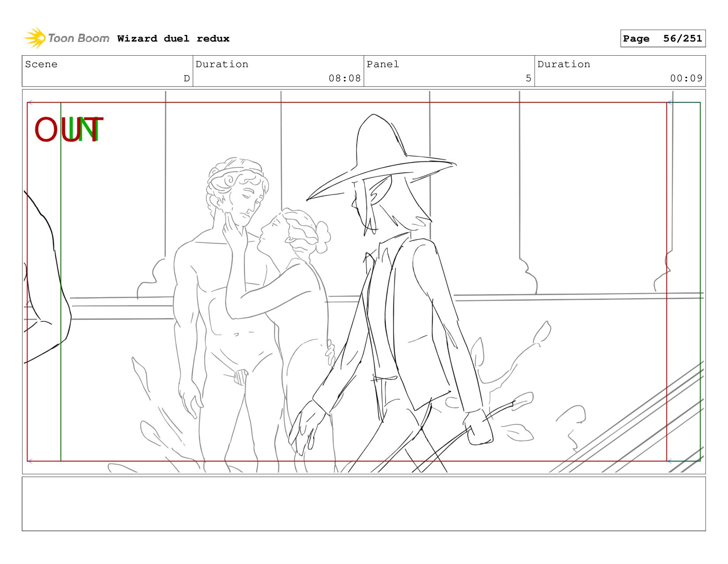Image resolution: width=728 pixels, height=564 pixels.
Task: Click the panel duration value '00:09'
Action: pos(686,78)
